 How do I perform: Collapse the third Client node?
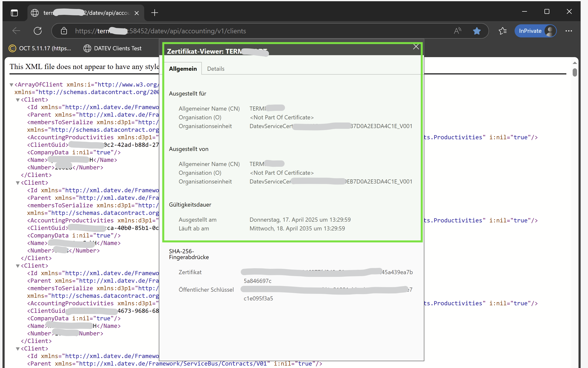coord(18,266)
